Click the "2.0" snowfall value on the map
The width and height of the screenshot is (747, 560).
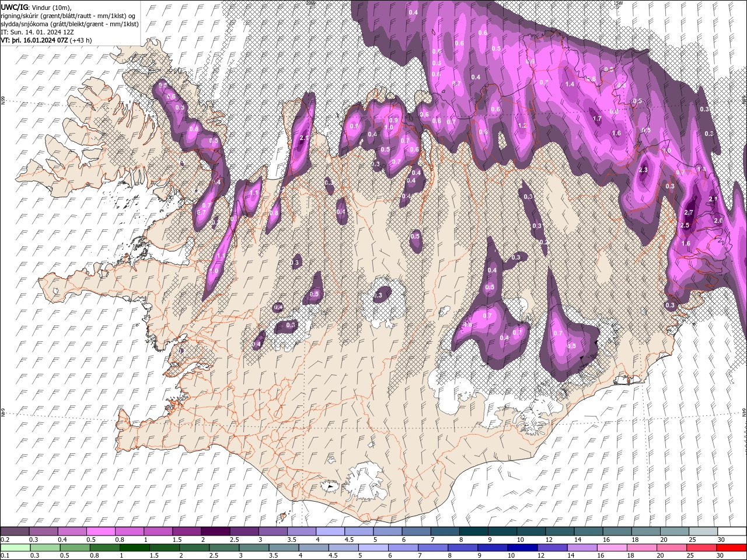click(x=718, y=221)
